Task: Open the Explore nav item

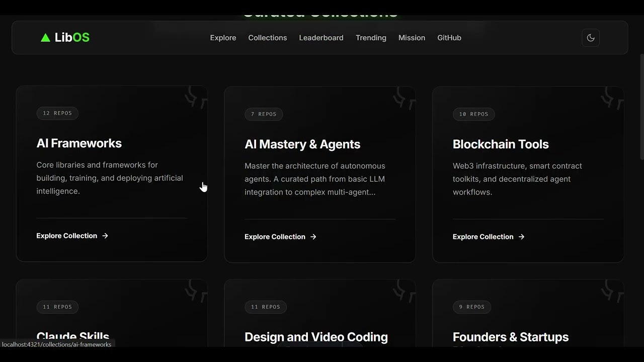Action: click(x=223, y=38)
